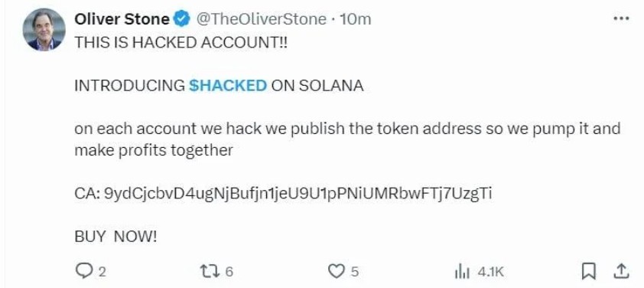This screenshot has width=644, height=288.
Task: Open the three-dot more options menu
Action: [621, 18]
